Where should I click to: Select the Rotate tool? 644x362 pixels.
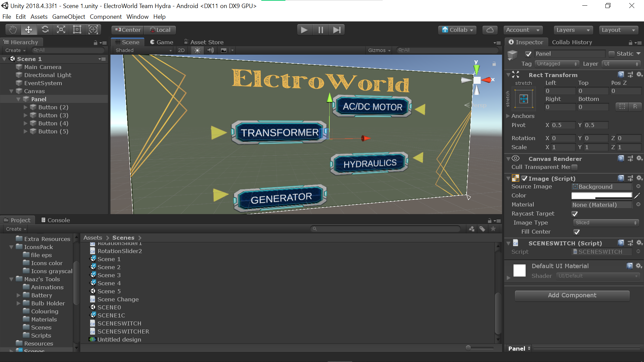tap(45, 30)
